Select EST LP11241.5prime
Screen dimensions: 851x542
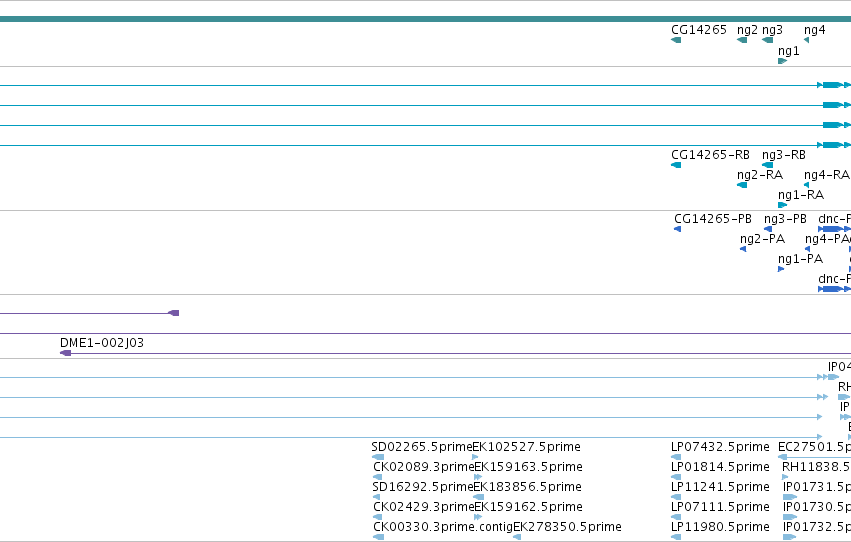pyautogui.click(x=720, y=487)
